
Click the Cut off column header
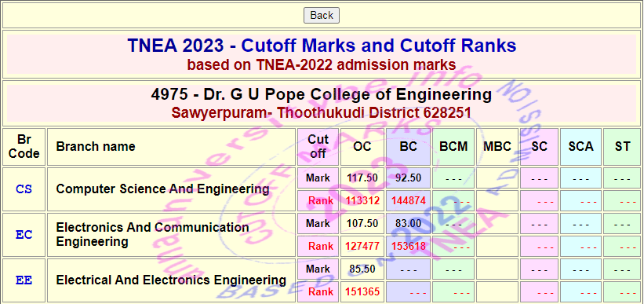click(x=318, y=146)
